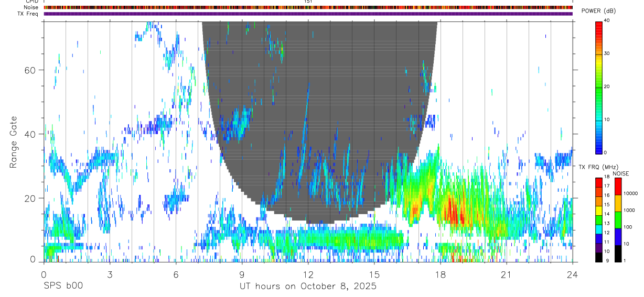Click the POWER (dB) colorbar title
The width and height of the screenshot is (644, 297).
[x=598, y=11]
